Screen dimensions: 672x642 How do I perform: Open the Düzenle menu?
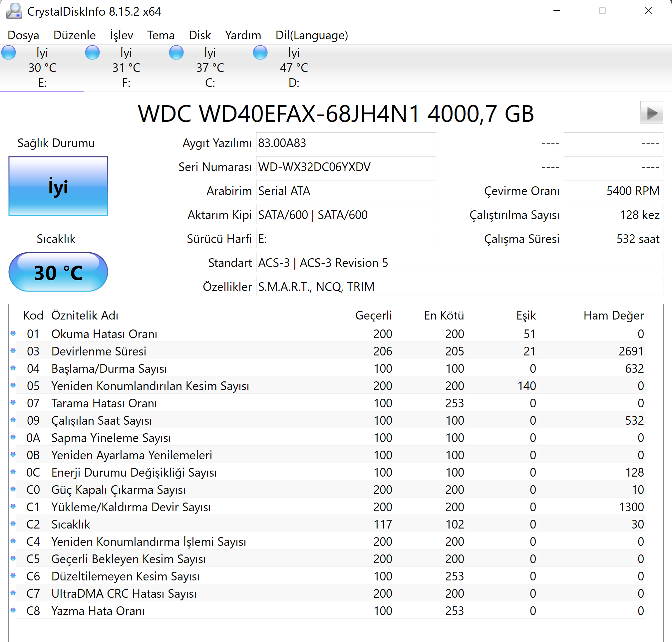coord(74,35)
